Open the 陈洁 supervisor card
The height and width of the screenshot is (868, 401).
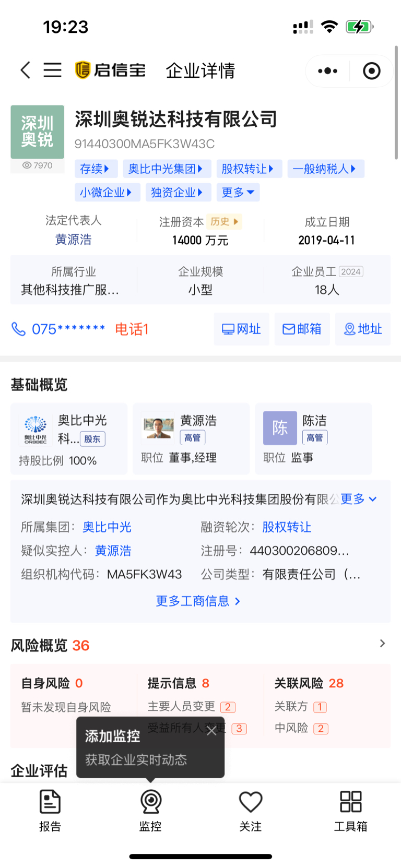[x=313, y=438]
